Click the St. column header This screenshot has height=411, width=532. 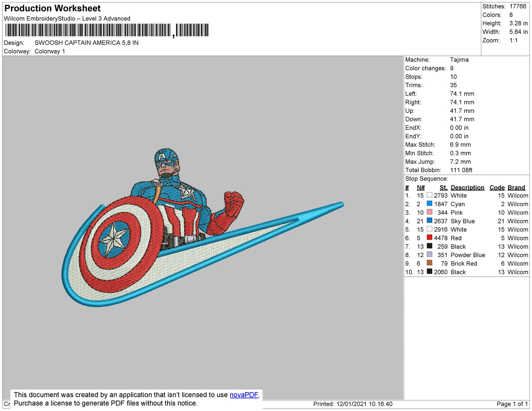pyautogui.click(x=443, y=187)
